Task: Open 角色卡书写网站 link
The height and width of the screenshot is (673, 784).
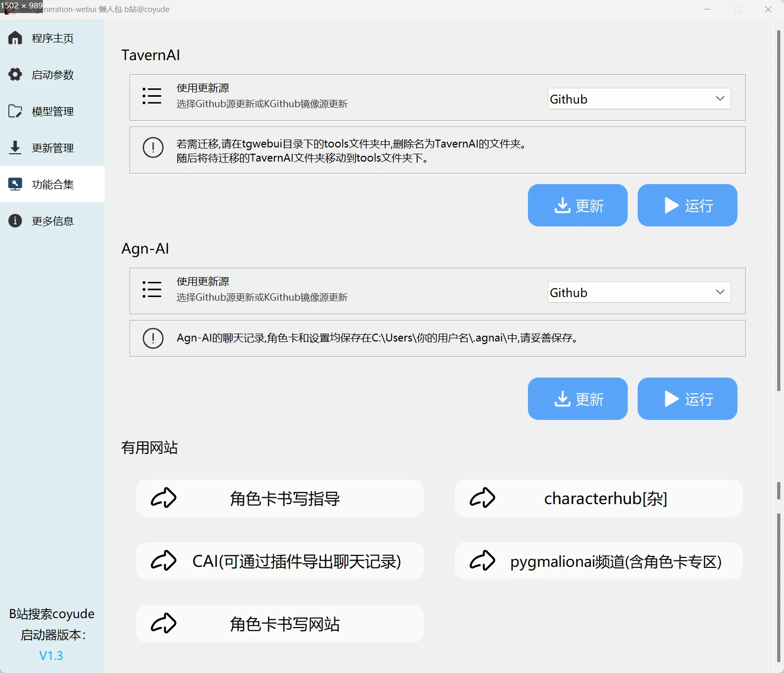Action: click(x=280, y=623)
